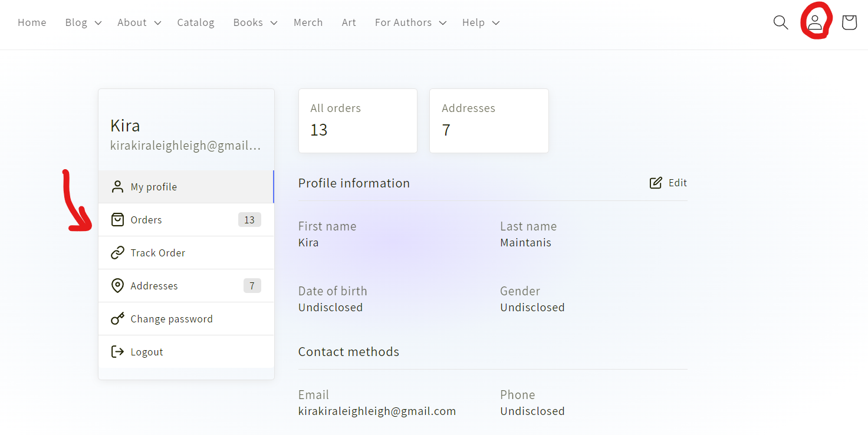Image resolution: width=868 pixels, height=435 pixels.
Task: Open Orders in the sidebar
Action: pos(186,220)
